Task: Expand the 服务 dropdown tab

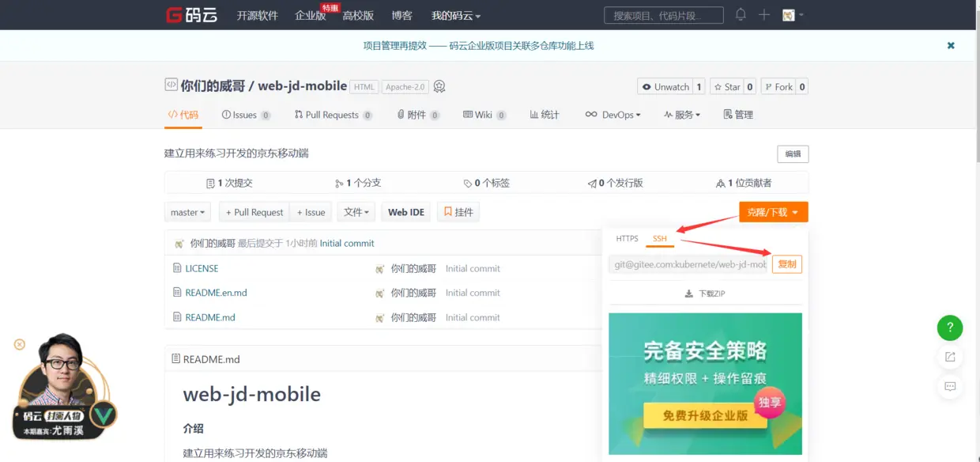Action: 682,115
